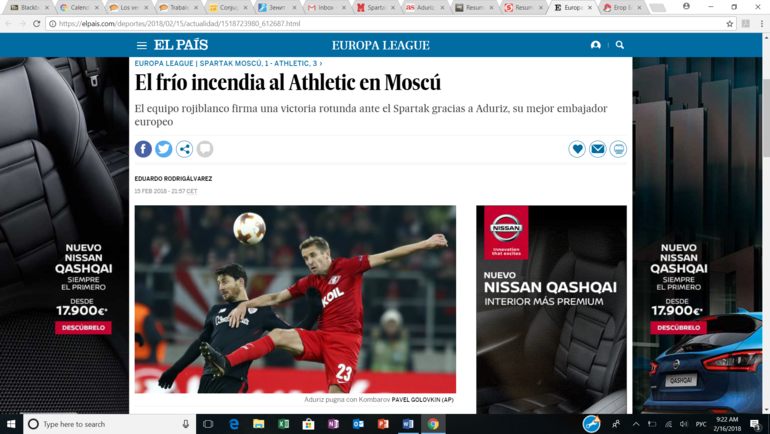The image size is (770, 434).
Task: Click the Type here to search box
Action: (x=110, y=424)
